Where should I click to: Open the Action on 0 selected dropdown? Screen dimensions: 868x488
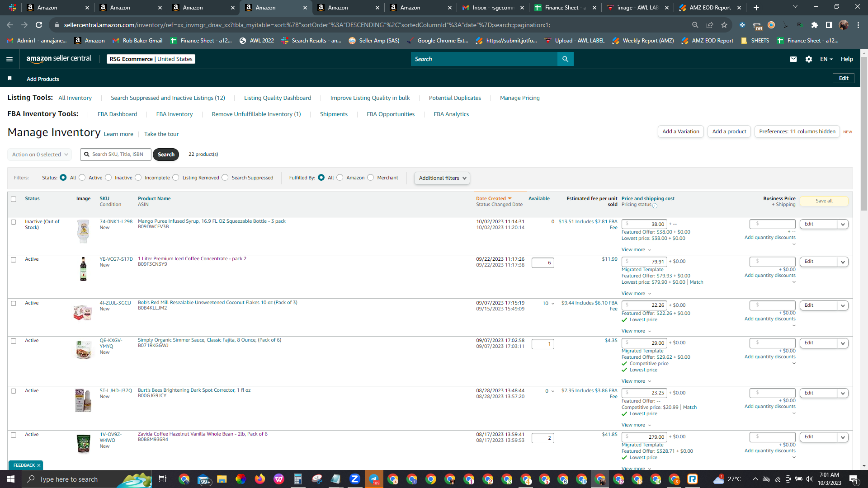click(x=40, y=155)
